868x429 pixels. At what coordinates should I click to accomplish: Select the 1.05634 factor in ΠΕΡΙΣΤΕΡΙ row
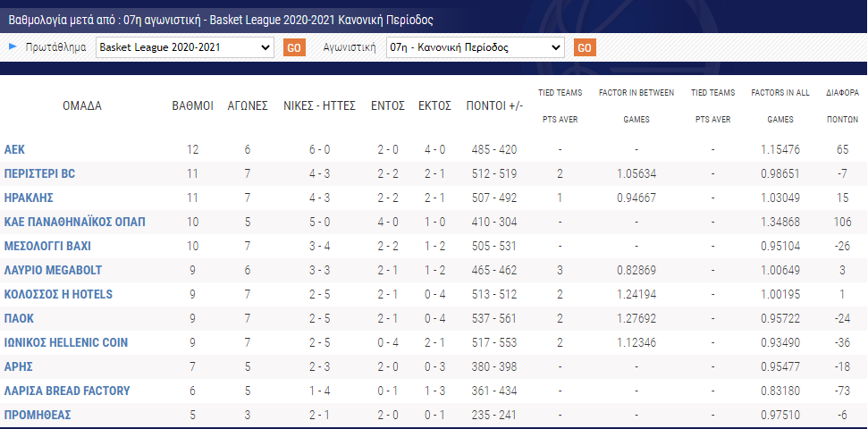(636, 173)
